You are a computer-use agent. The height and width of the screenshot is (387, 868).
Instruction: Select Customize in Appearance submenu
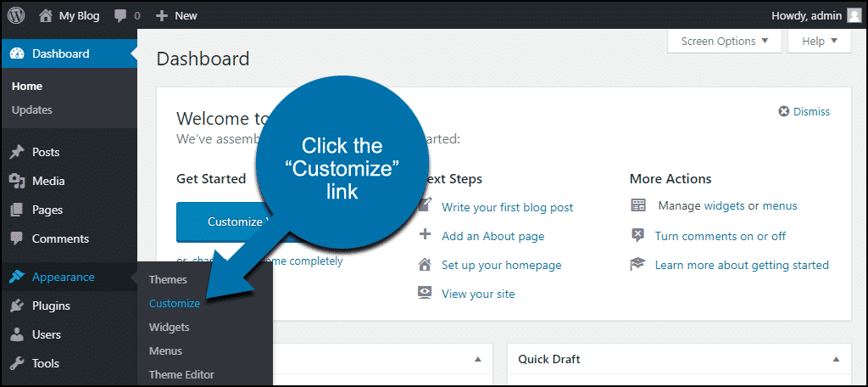(x=175, y=303)
